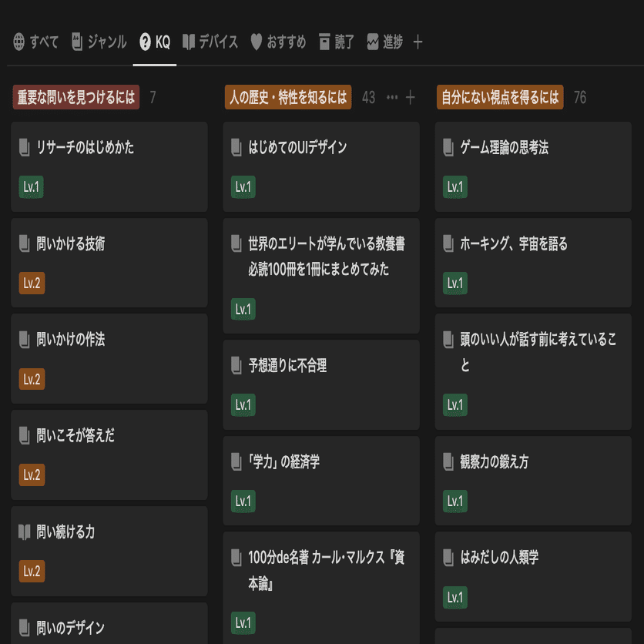Click the green Lv.1 tag on 予想通りに不合理

point(243,405)
